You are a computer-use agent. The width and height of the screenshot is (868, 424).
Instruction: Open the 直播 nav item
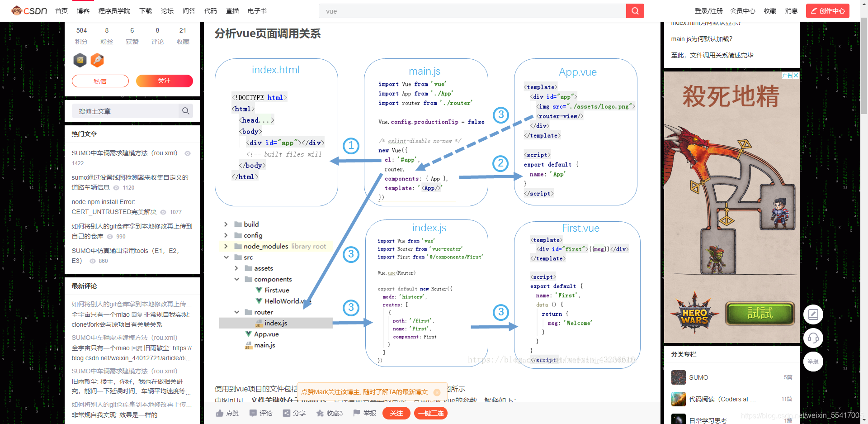232,11
